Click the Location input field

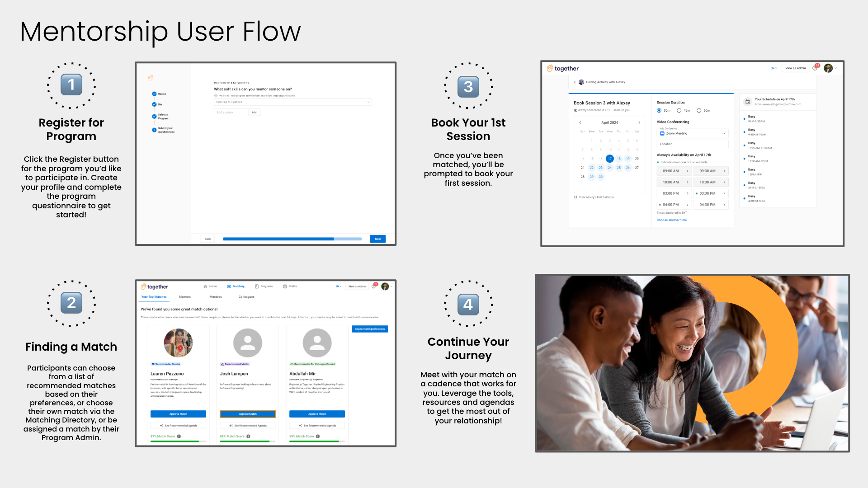pos(692,144)
